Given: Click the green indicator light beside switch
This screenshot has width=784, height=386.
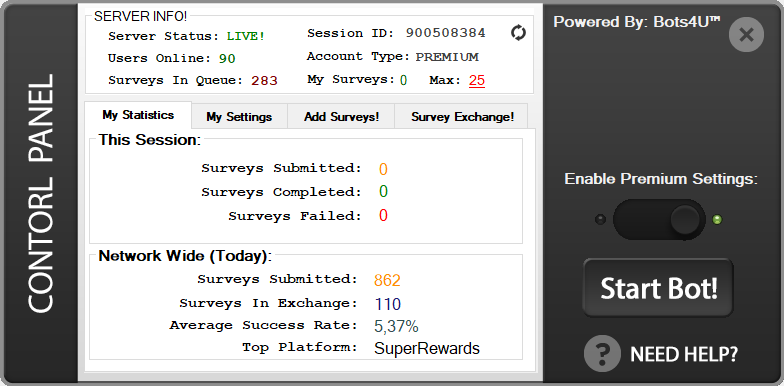Looking at the screenshot, I should click(717, 220).
